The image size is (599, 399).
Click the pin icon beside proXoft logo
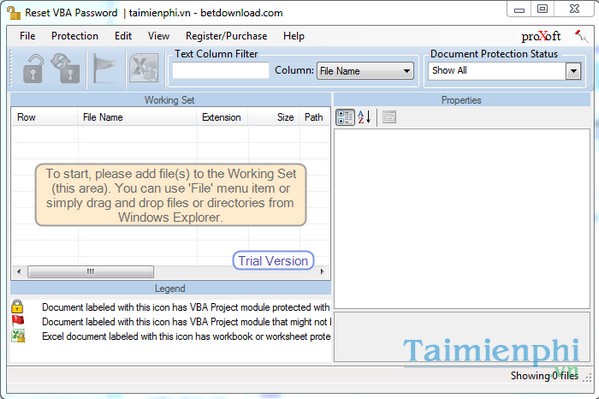pyautogui.click(x=581, y=36)
